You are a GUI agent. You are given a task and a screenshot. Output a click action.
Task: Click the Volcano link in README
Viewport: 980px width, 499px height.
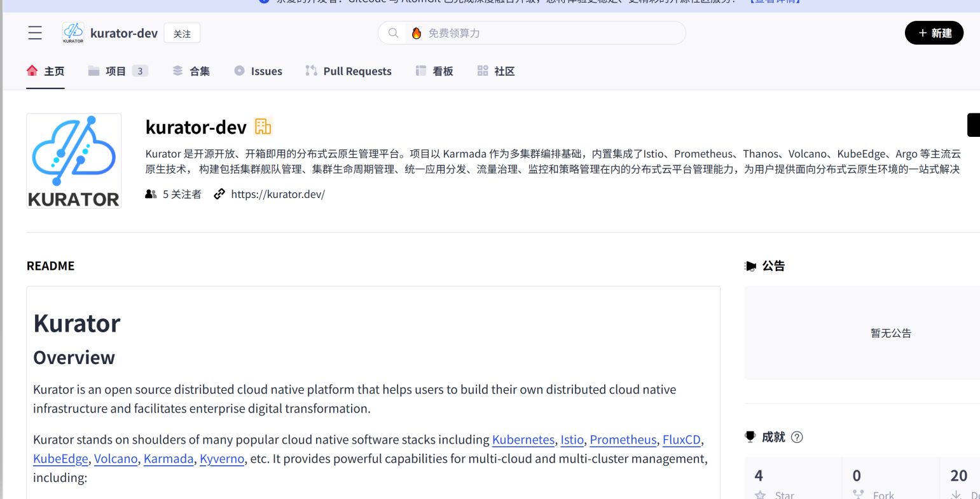116,459
